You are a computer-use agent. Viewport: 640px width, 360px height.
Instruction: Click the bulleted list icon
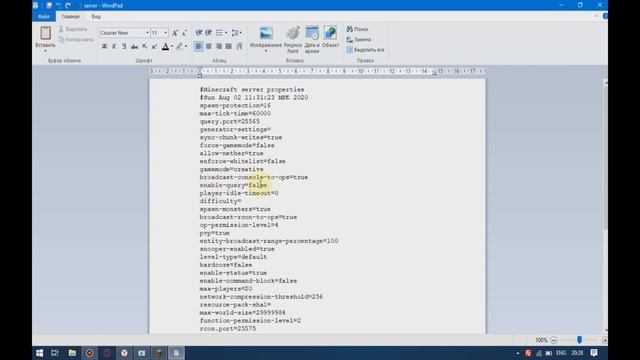(219, 33)
